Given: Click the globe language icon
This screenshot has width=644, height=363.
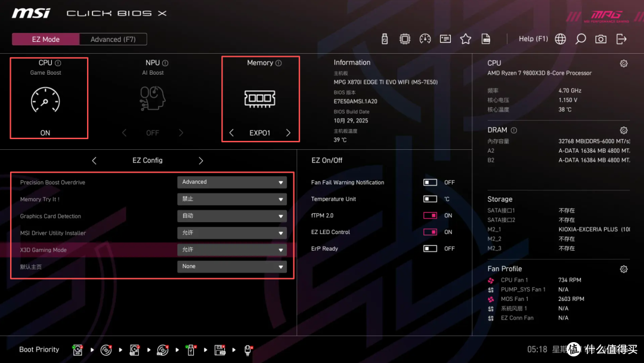Looking at the screenshot, I should tap(560, 39).
